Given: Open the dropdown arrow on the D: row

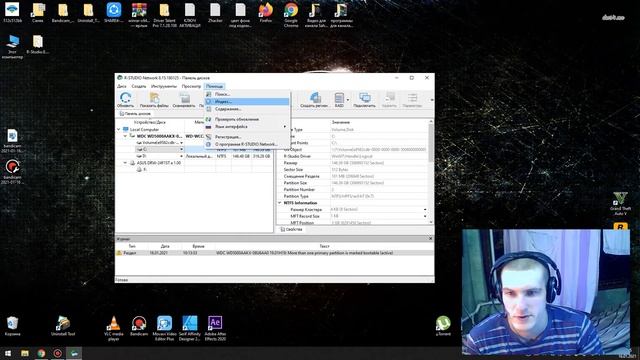Looking at the screenshot, I should [x=182, y=156].
